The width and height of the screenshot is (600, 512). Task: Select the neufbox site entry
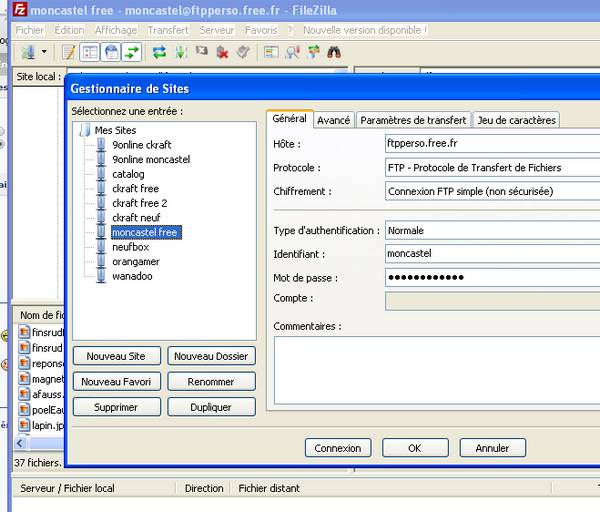130,247
